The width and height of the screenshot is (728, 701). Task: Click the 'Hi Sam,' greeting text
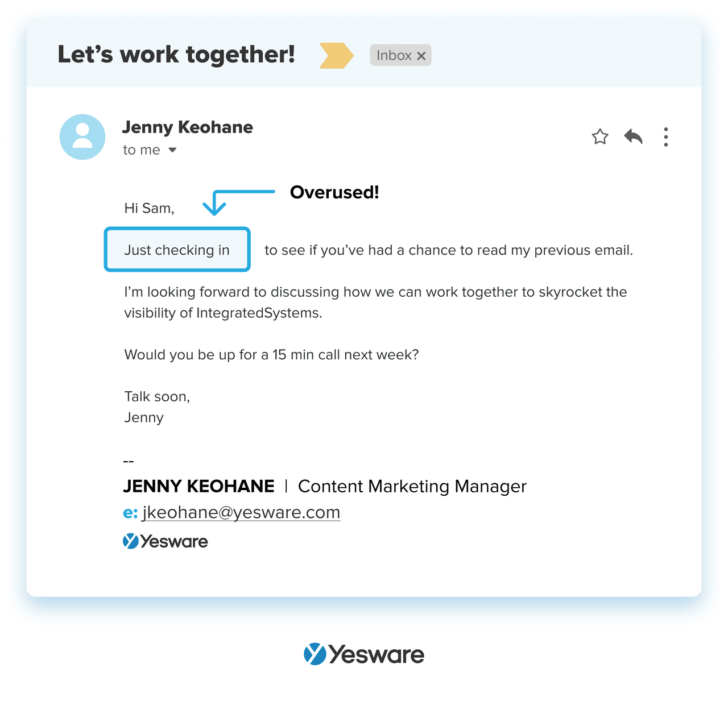(149, 208)
